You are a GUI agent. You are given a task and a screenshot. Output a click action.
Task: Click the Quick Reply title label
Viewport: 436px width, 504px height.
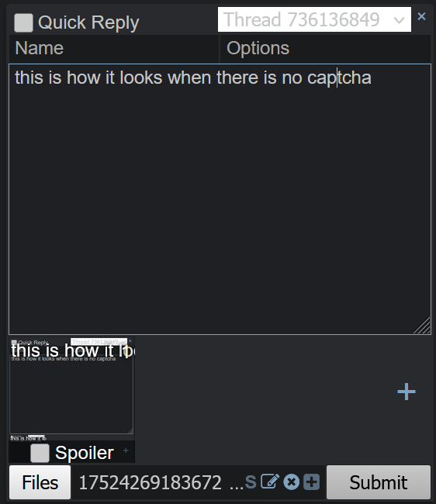click(x=88, y=22)
